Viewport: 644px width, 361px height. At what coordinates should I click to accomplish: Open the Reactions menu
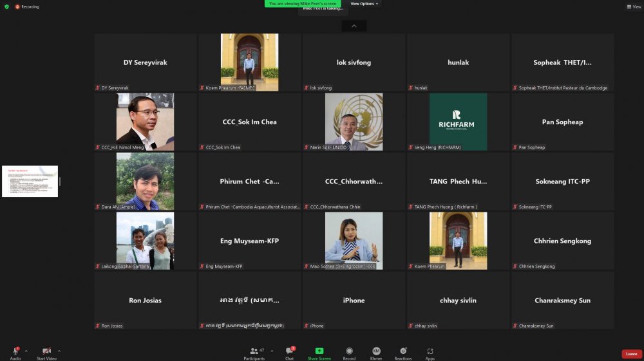coord(403,351)
